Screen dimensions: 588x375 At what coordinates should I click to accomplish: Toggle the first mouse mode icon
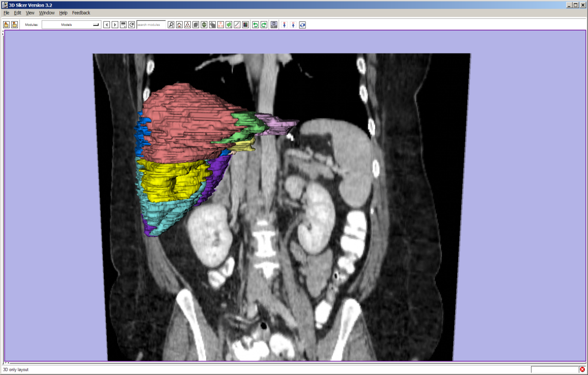pyautogui.click(x=284, y=24)
